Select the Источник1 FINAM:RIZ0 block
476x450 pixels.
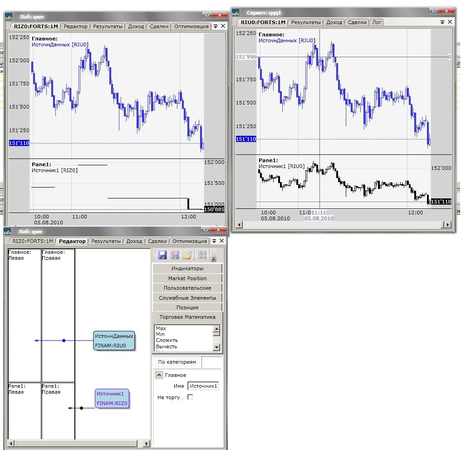click(x=112, y=398)
